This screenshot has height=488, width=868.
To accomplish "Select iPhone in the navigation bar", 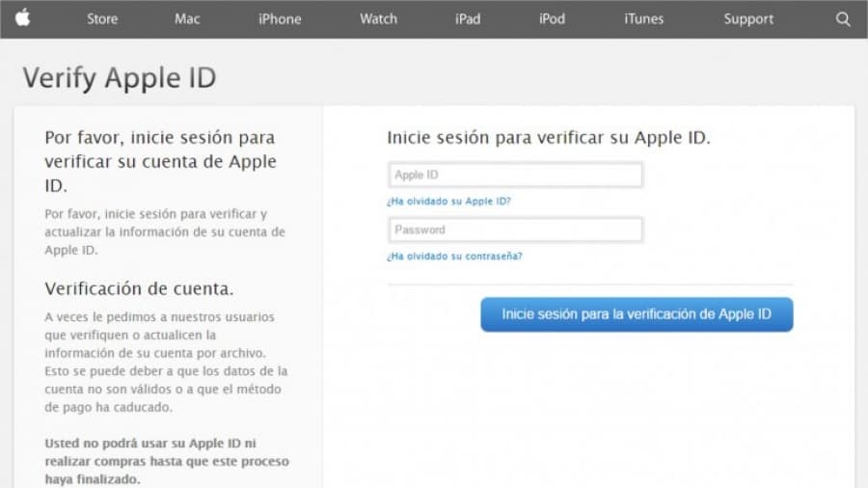I will [x=280, y=19].
